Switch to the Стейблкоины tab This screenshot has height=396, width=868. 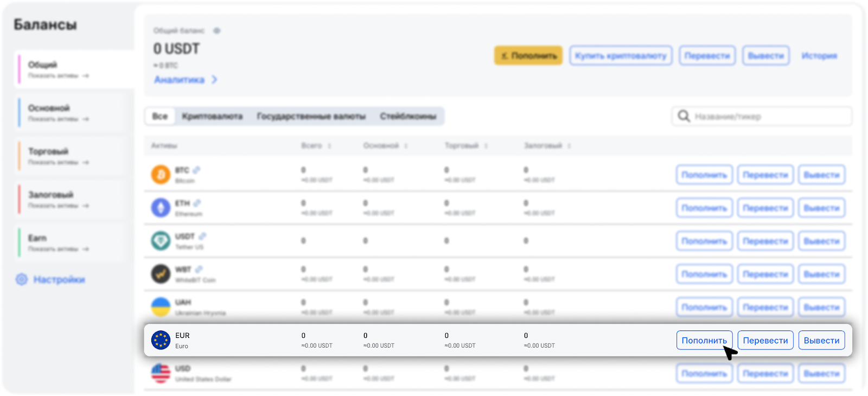click(408, 116)
